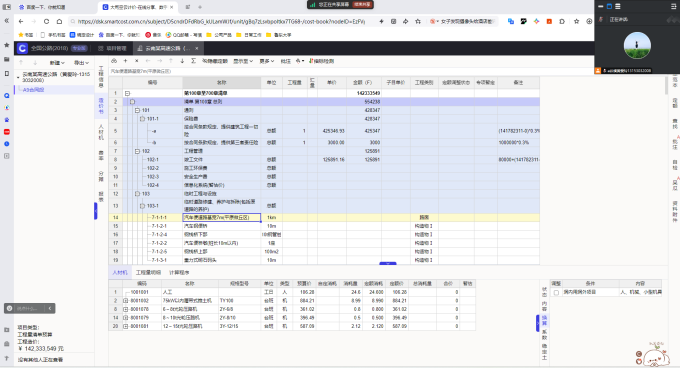
Task: Switch to the 工程量明细 tab
Action: click(x=148, y=273)
